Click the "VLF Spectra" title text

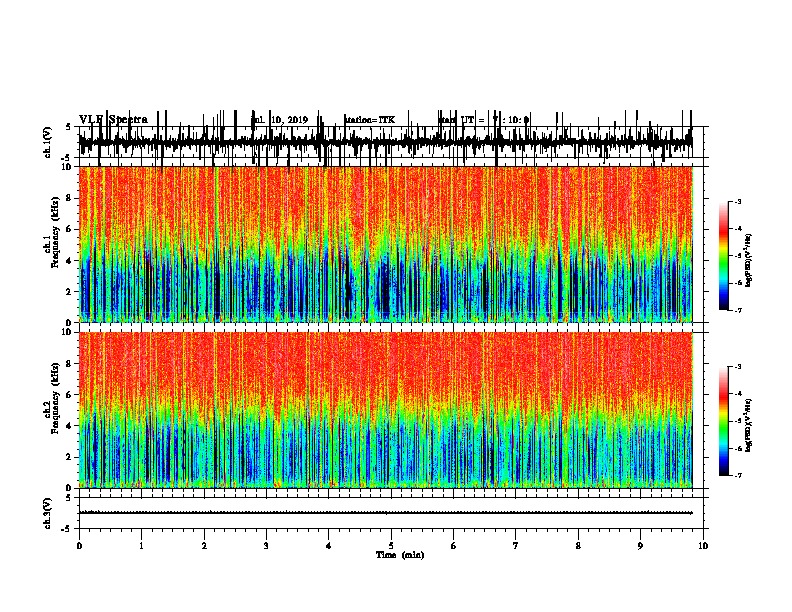point(113,120)
